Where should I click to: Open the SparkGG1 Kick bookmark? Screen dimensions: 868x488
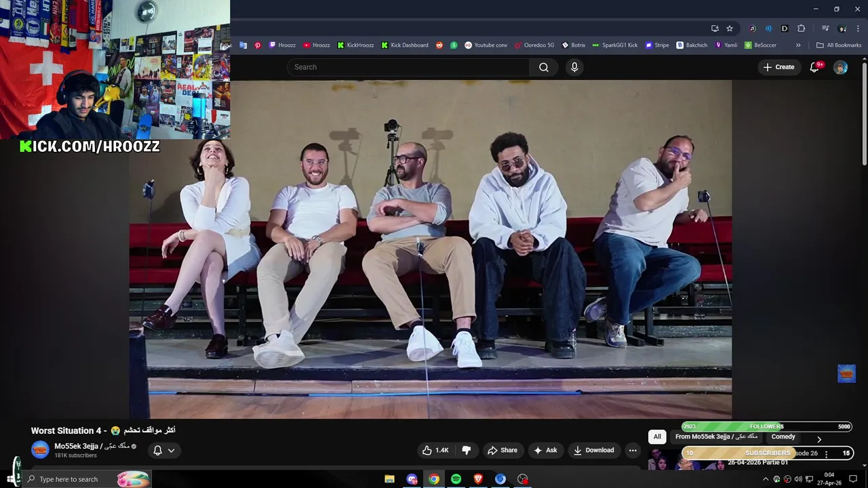point(615,45)
